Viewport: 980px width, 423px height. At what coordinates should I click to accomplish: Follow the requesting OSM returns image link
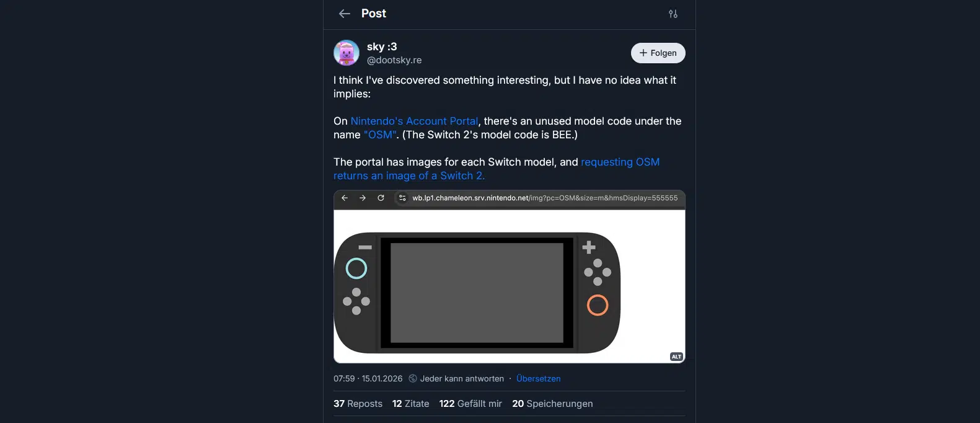pos(620,162)
